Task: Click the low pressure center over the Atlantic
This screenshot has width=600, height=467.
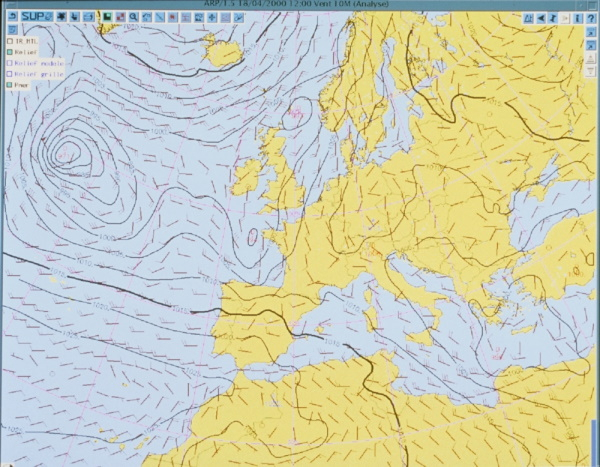Action: [x=66, y=153]
